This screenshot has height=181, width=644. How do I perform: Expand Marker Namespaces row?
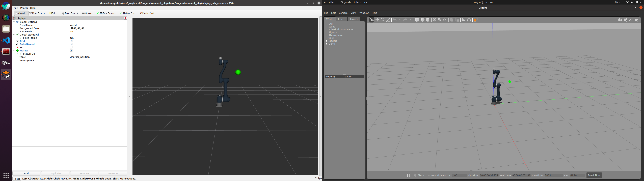(17, 60)
